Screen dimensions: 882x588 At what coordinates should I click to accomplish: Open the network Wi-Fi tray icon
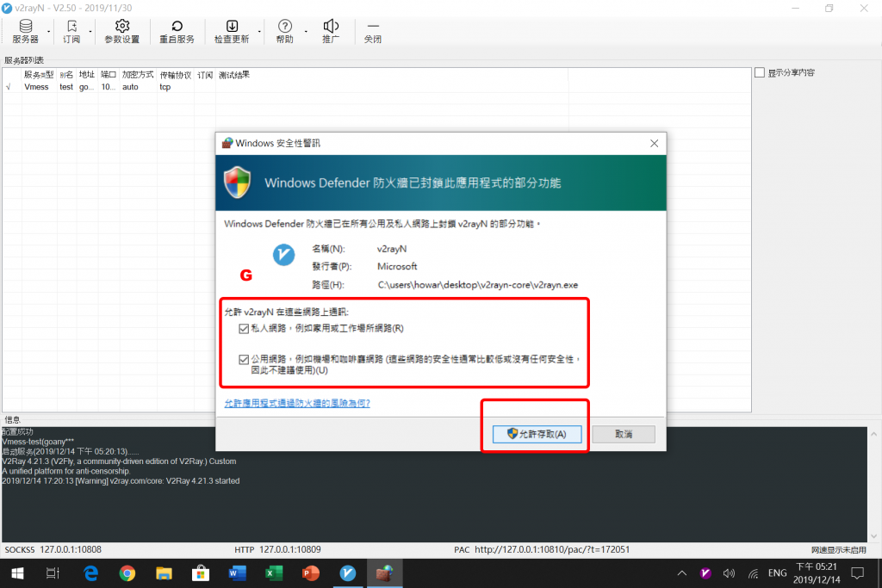[x=753, y=573]
